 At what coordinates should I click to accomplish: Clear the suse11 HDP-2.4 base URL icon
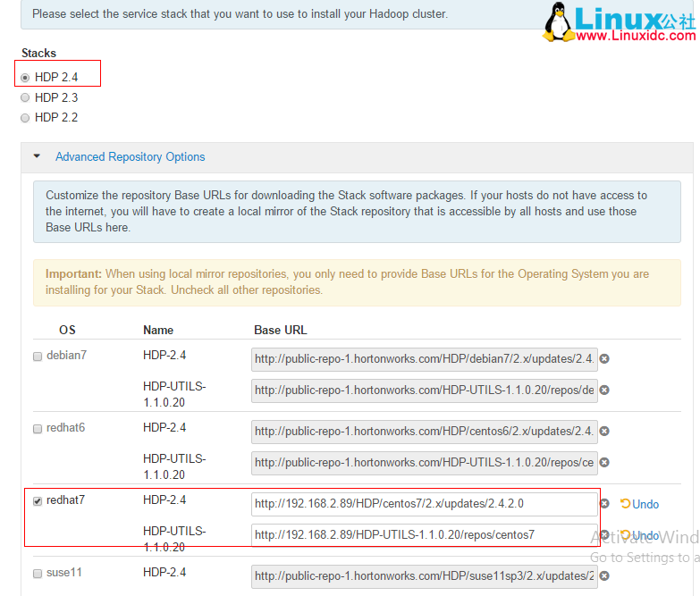[x=604, y=575]
